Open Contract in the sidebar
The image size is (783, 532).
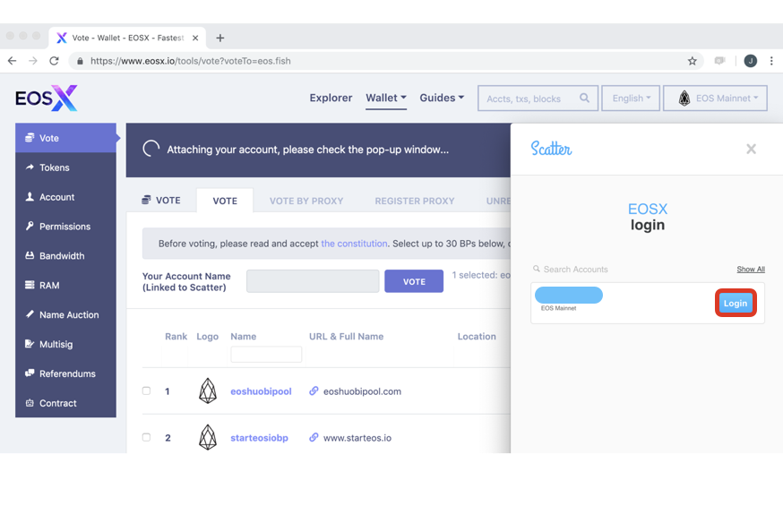tap(66, 403)
